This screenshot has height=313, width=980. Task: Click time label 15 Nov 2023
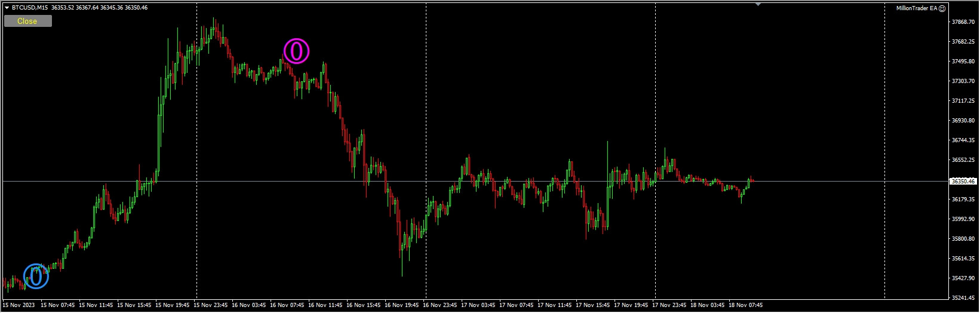pos(19,305)
